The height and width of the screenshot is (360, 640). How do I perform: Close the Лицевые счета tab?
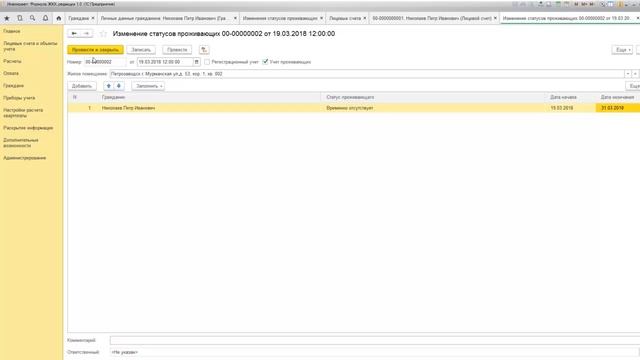tap(365, 18)
